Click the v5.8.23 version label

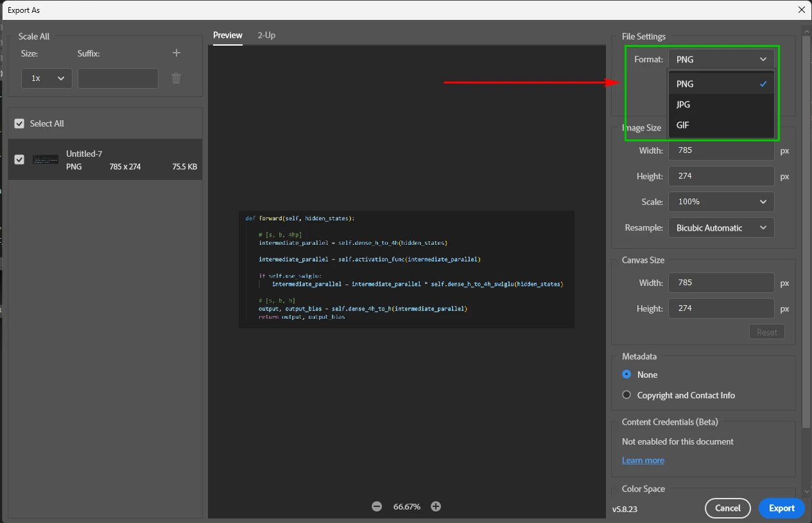[x=625, y=509]
